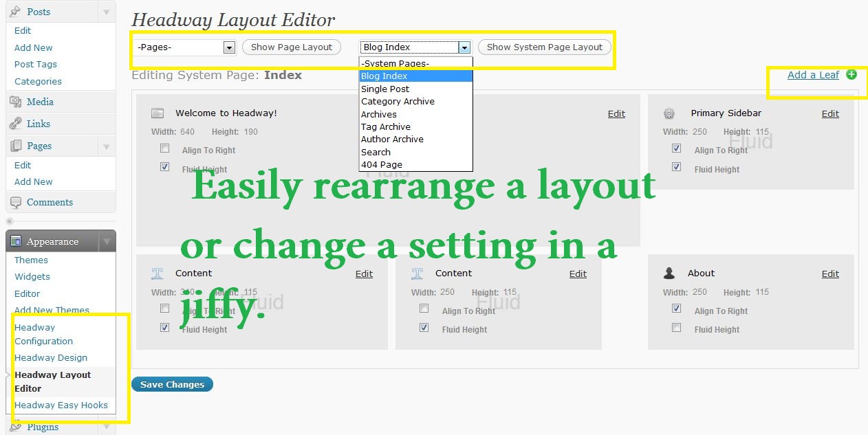Toggle Fluid Height for Welcome to Headway
The height and width of the screenshot is (435, 868).
pos(164,166)
